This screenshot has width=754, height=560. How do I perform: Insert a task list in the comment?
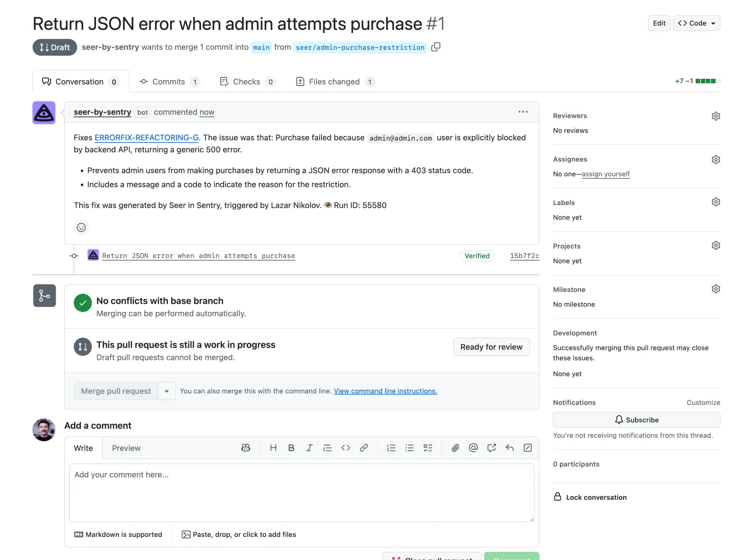428,448
